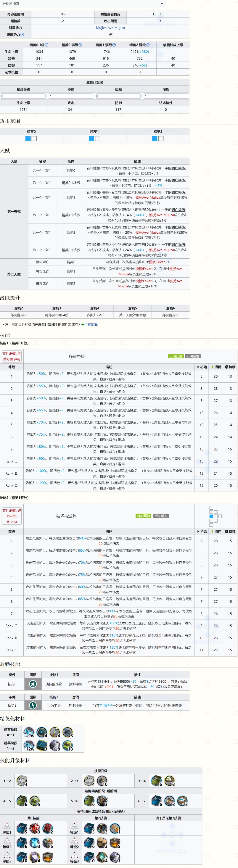
Task: Click the help icon next to 精英2 满级
Action: click(x=148, y=45)
